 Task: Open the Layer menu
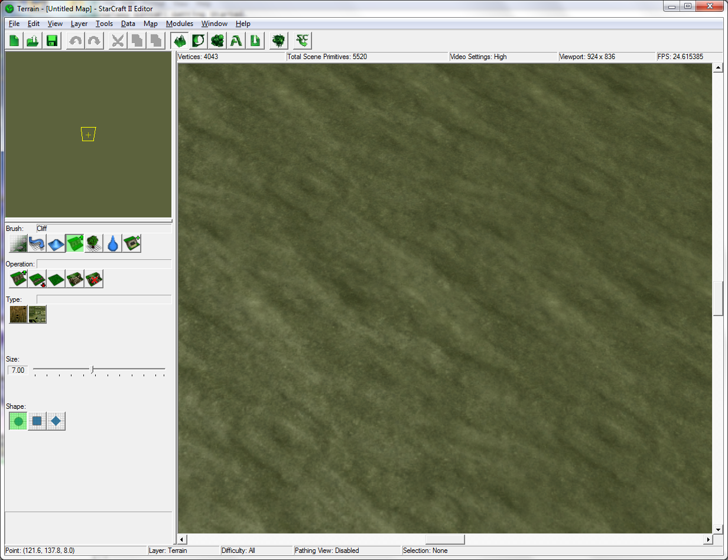click(79, 24)
